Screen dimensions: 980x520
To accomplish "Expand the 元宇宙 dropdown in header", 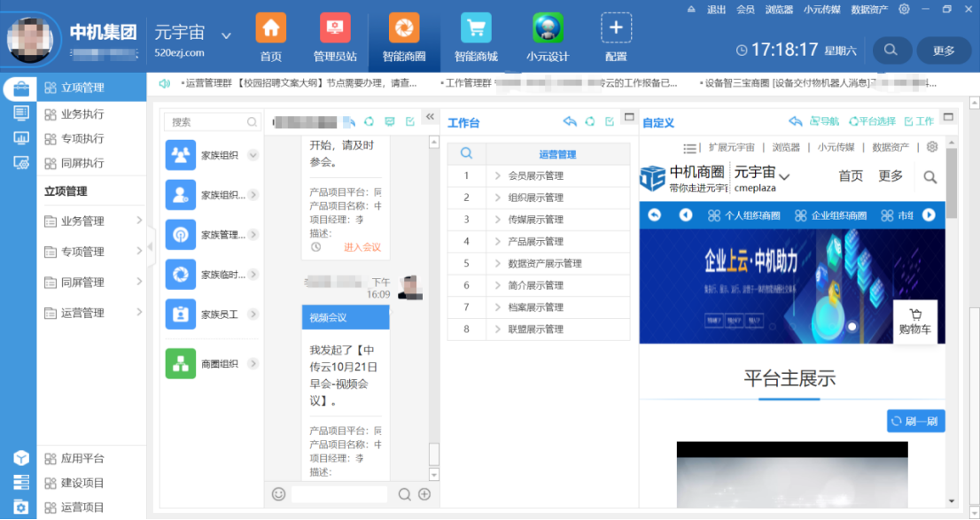I will tap(226, 36).
